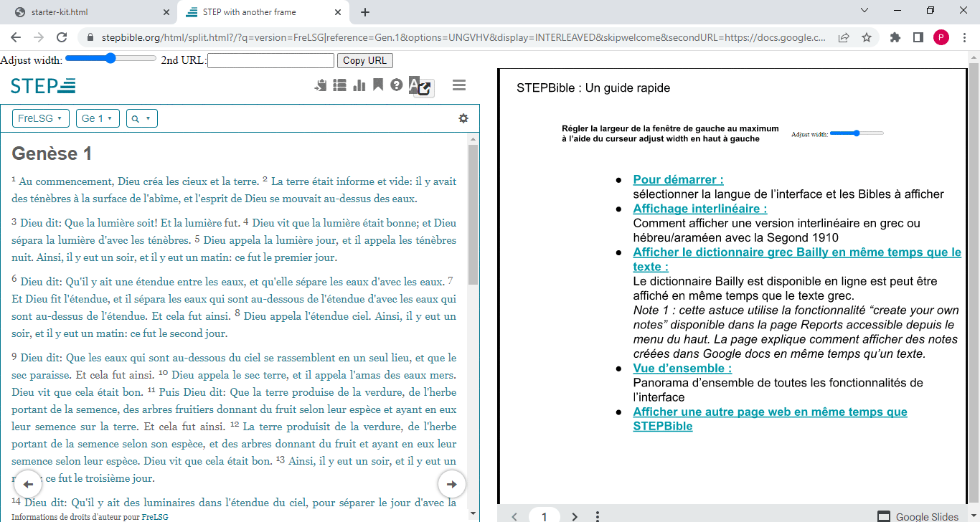Open the passage list view icon

pos(340,85)
